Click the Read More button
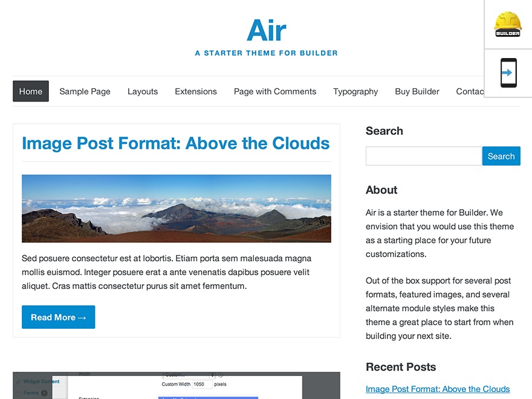 coord(59,317)
